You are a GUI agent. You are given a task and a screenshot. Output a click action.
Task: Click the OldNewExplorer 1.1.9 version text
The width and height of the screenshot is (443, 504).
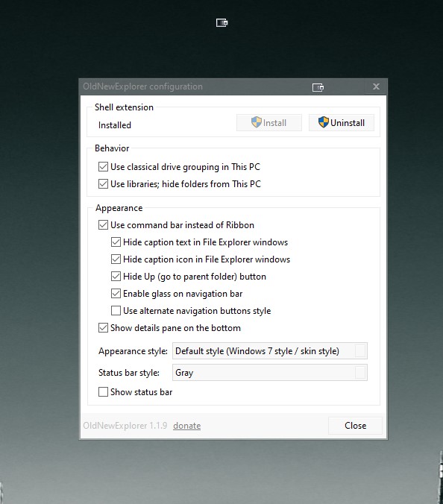click(x=125, y=426)
